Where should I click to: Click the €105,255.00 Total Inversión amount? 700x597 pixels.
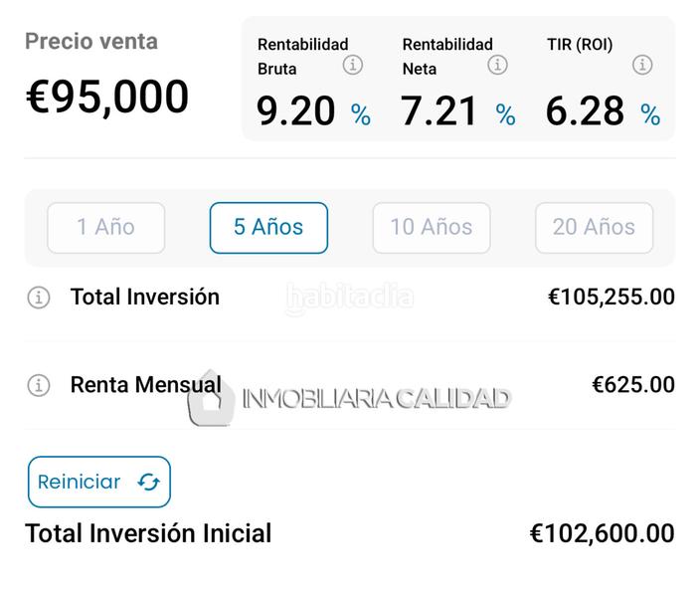click(612, 298)
